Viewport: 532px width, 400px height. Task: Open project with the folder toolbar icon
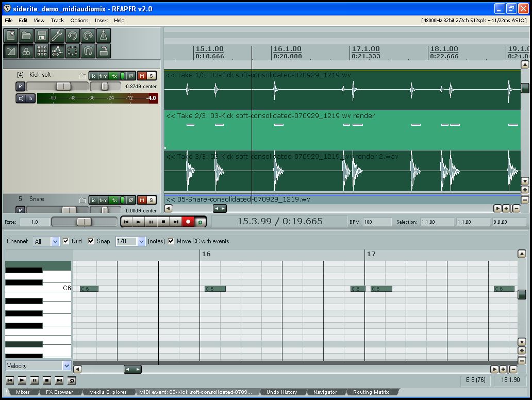pos(26,35)
